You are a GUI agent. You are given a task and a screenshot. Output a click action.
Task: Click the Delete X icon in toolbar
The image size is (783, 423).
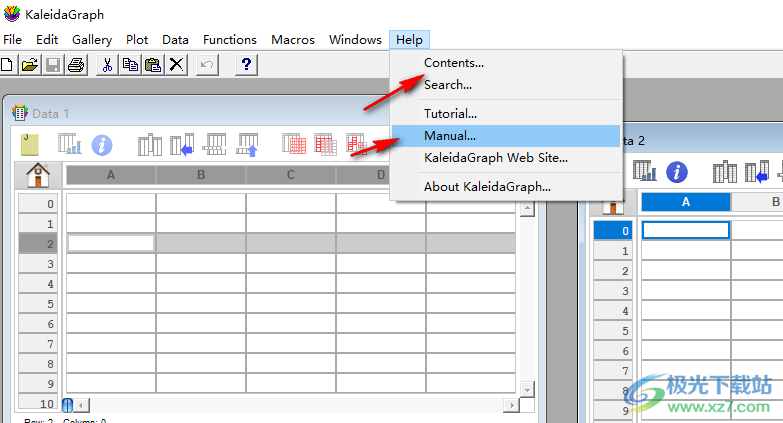coord(176,65)
